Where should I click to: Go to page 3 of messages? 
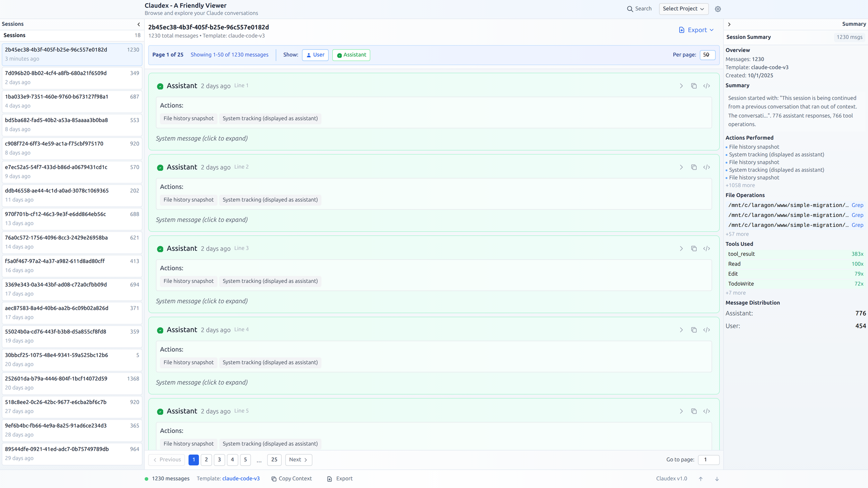point(219,460)
